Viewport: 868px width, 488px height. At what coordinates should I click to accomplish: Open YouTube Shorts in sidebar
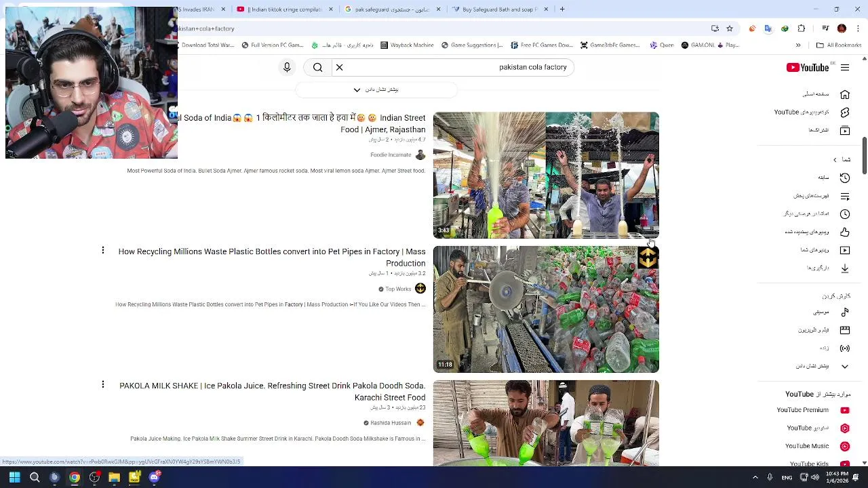[814, 113]
